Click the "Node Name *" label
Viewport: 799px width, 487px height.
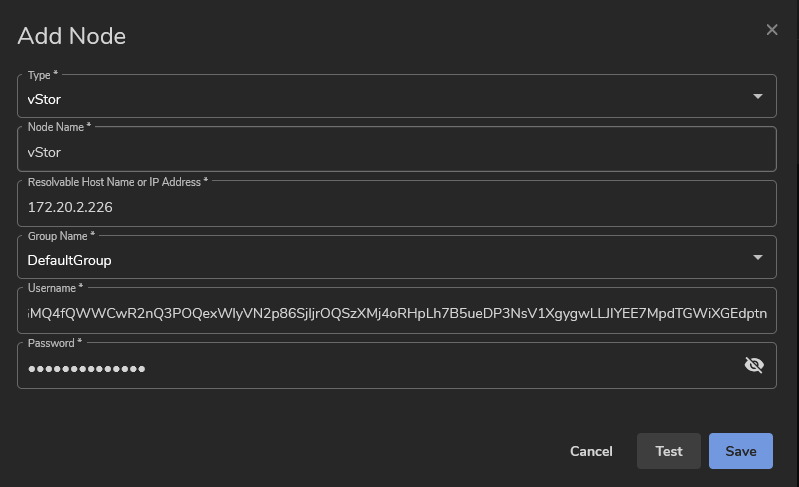click(x=59, y=127)
